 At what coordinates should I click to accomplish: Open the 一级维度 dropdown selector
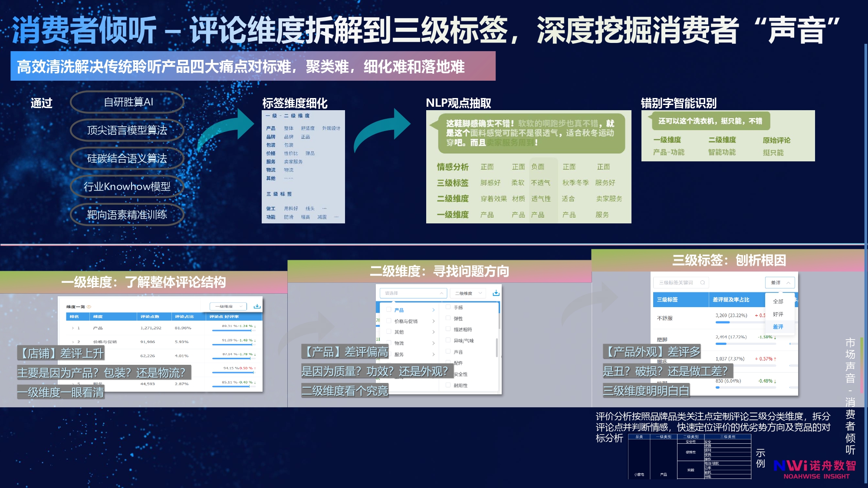[228, 306]
